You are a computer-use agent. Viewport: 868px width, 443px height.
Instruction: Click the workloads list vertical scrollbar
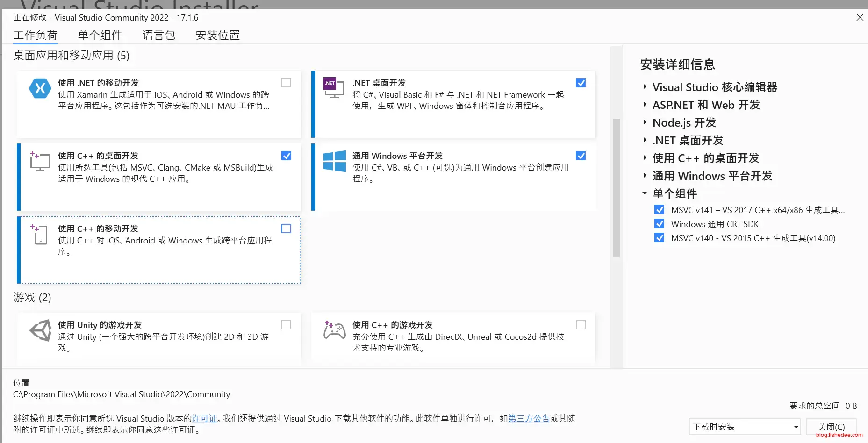point(616,187)
